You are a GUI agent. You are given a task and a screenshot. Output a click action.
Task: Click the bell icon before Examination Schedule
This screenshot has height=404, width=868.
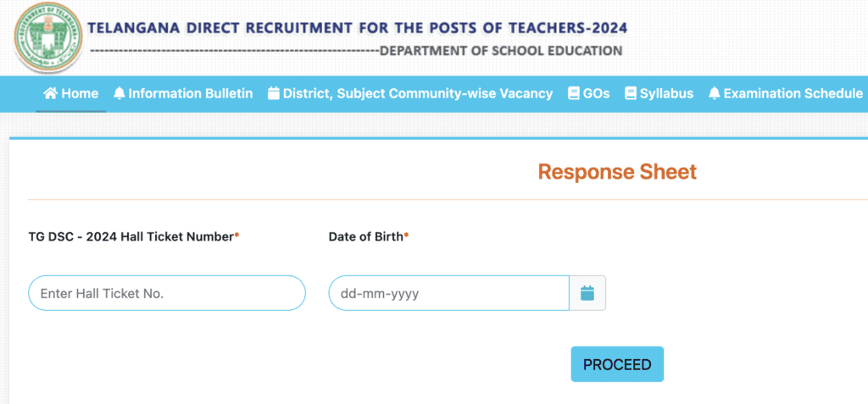coord(714,94)
